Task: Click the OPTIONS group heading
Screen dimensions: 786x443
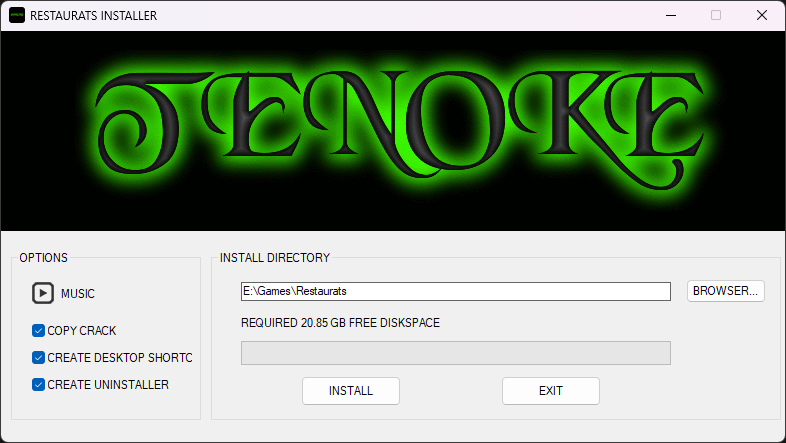Action: (x=44, y=258)
